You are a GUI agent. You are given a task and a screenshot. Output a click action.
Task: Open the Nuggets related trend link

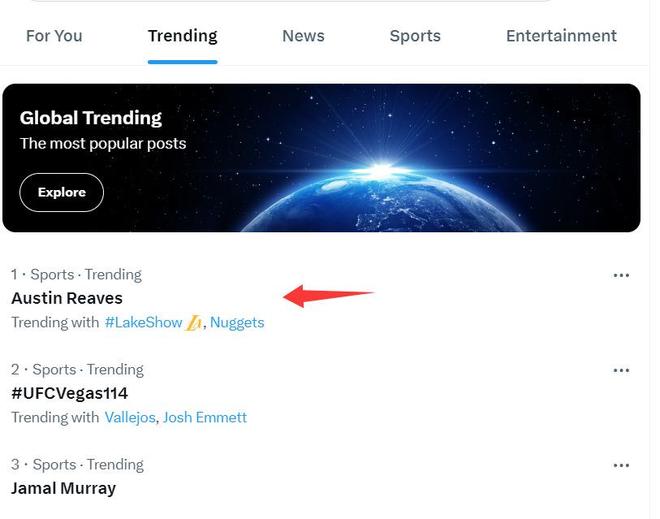tap(237, 322)
